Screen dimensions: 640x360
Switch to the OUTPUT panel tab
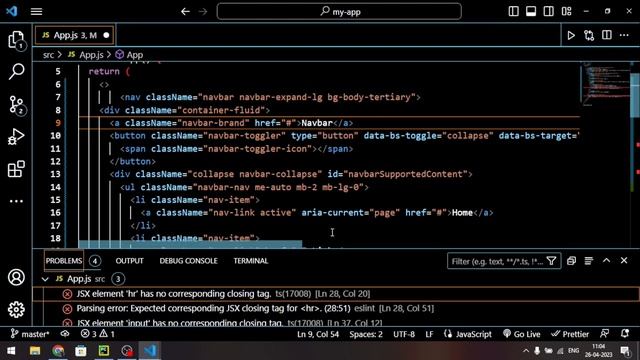[x=129, y=261]
